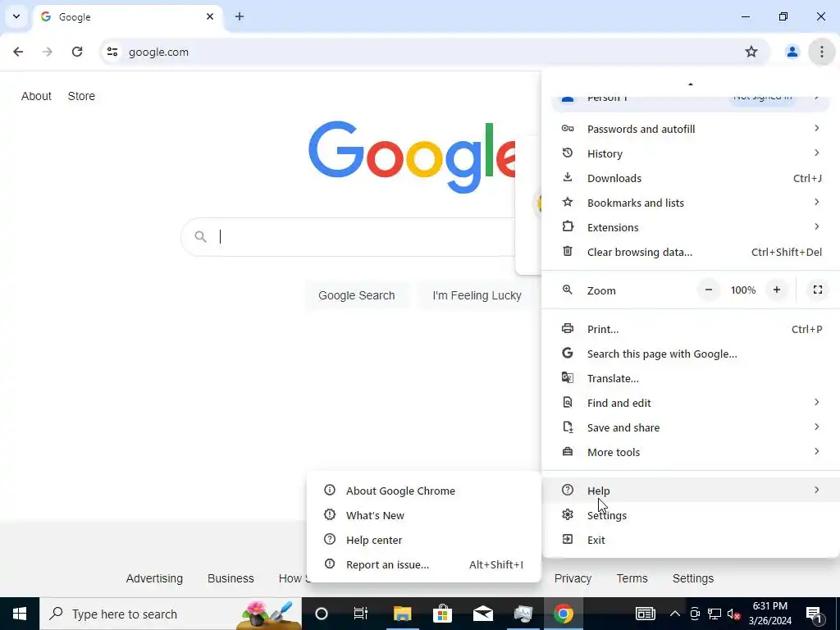Open the Privacy footer link
840x630 pixels.
573,578
